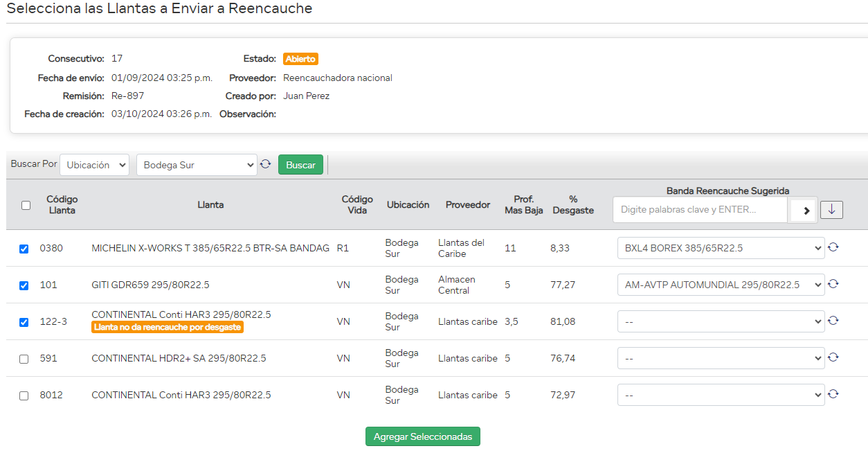The width and height of the screenshot is (868, 453).
Task: Expand the BXL4 BOREX band dropdown
Action: 721,248
